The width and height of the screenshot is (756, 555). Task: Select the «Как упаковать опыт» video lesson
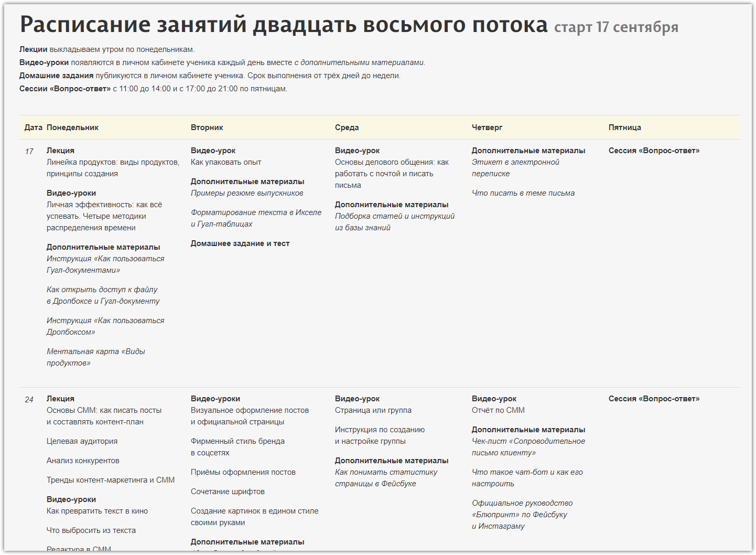[x=225, y=163]
